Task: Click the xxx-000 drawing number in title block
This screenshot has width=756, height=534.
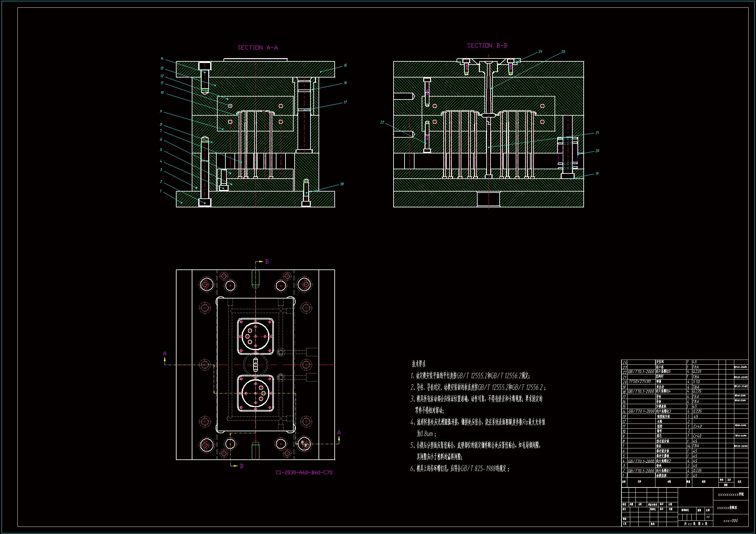Action: click(730, 521)
